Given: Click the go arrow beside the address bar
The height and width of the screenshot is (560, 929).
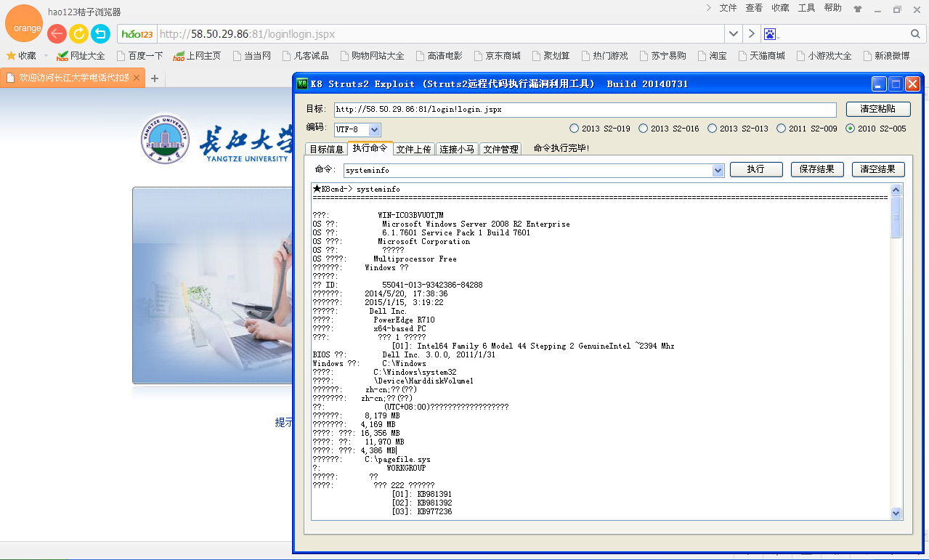Looking at the screenshot, I should (751, 34).
